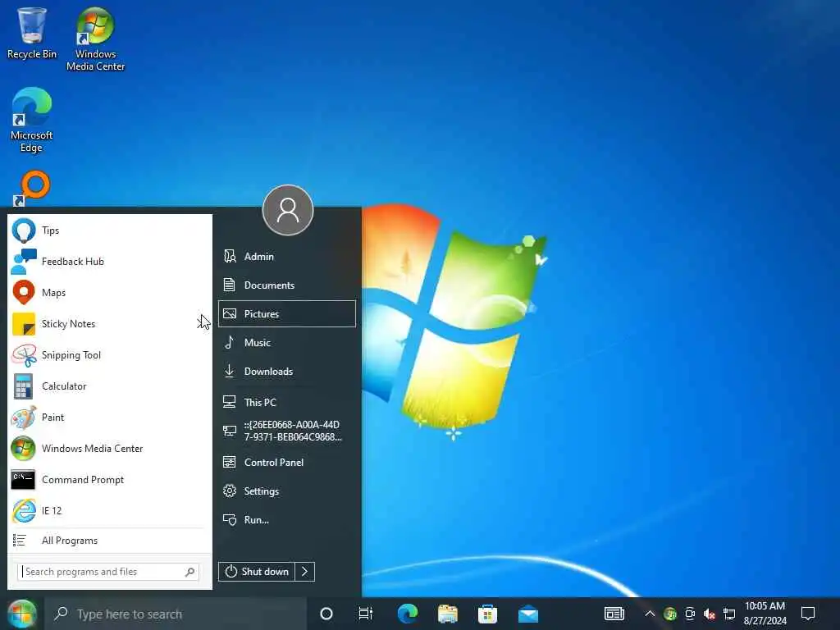This screenshot has height=630, width=840.
Task: Open Recycle Bin on the desktop
Action: coord(32,33)
